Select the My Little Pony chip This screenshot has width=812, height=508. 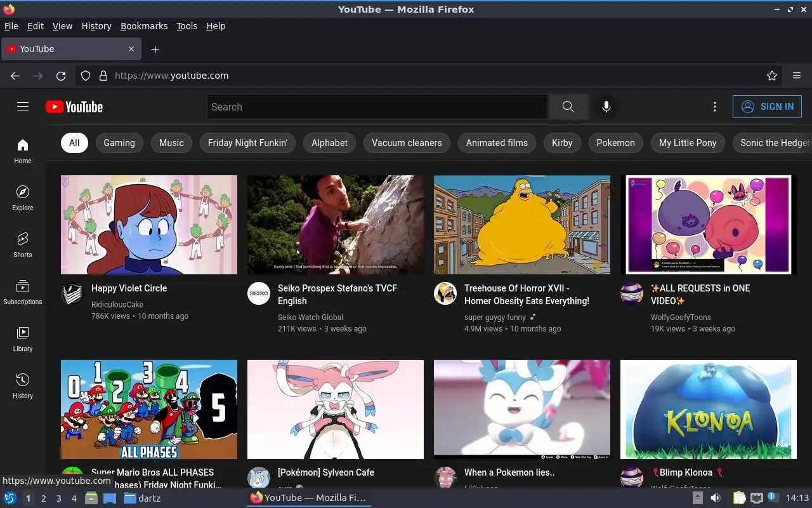[688, 143]
